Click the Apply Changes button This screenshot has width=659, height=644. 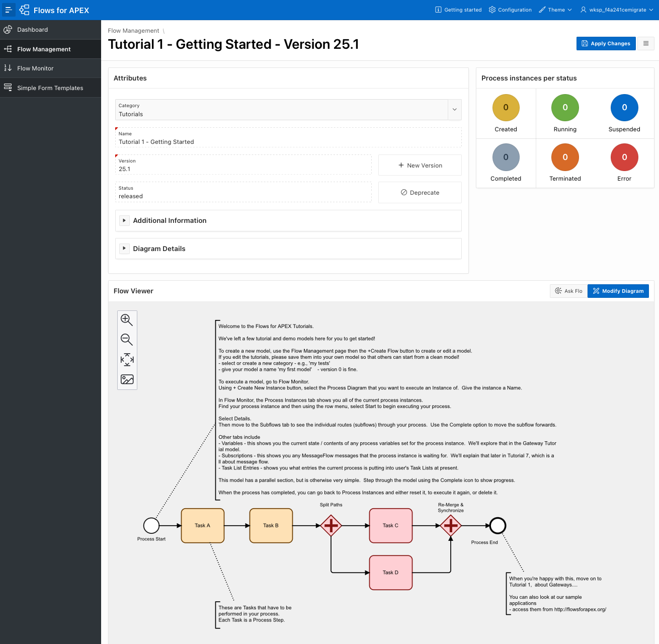click(606, 44)
